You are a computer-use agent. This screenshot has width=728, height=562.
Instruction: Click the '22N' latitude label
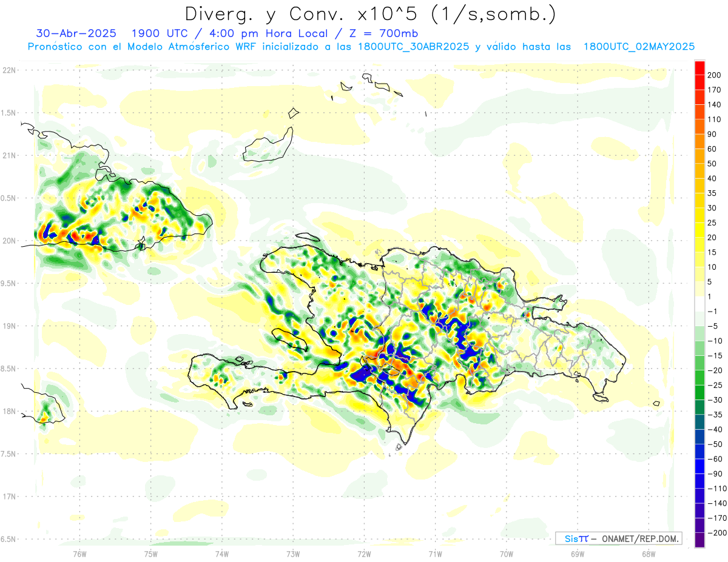pos(8,70)
